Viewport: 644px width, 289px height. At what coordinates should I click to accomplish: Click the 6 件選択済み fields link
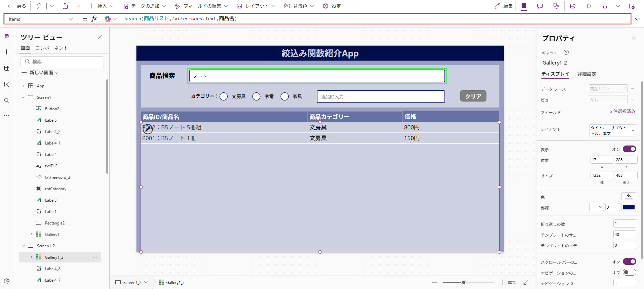(x=622, y=111)
